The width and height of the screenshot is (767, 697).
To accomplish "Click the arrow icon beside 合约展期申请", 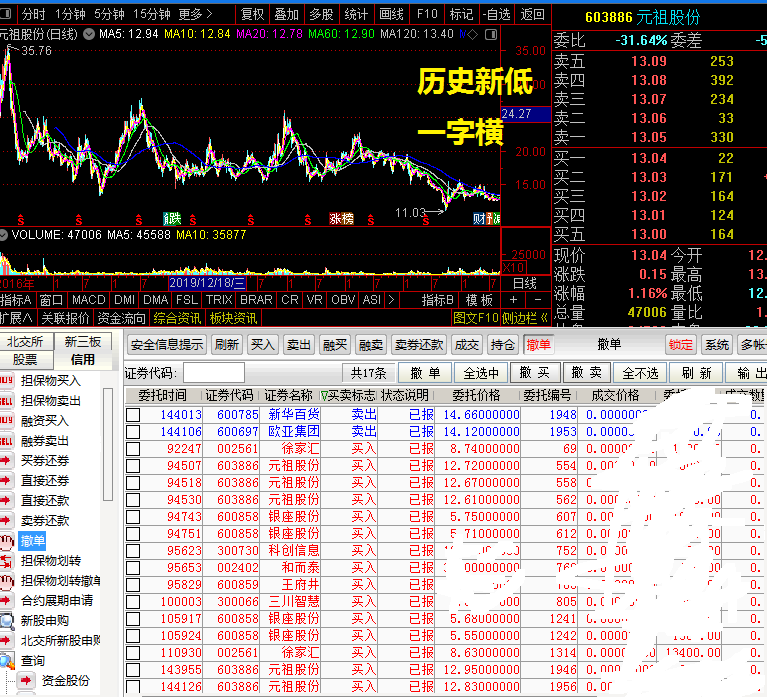I will pos(6,601).
